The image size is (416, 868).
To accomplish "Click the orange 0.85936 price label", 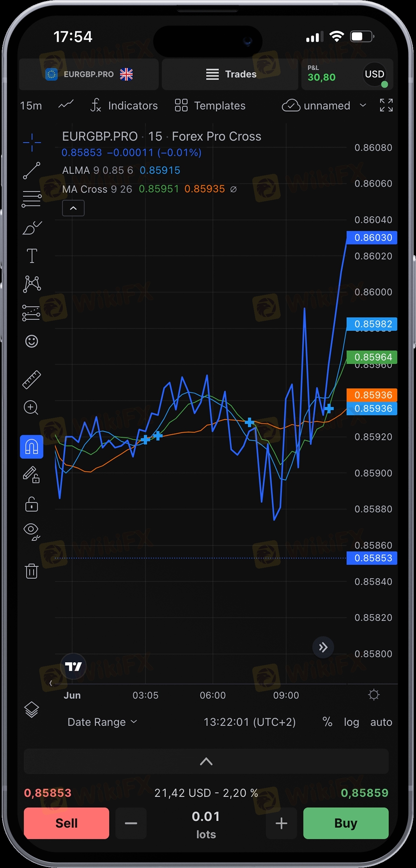I will click(x=372, y=395).
